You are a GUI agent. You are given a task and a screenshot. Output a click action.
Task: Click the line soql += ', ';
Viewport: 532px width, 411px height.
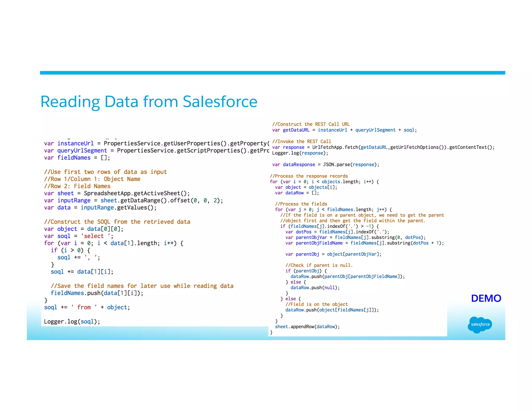pyautogui.click(x=79, y=257)
